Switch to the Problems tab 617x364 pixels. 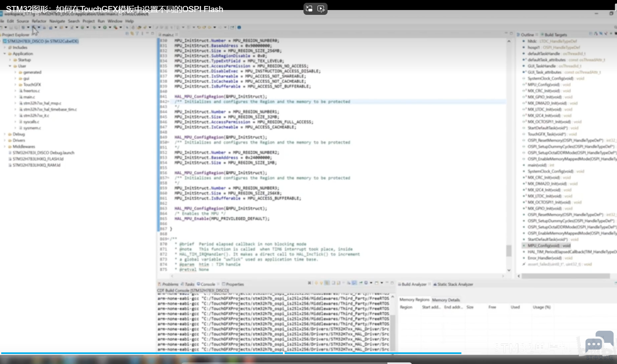click(168, 284)
